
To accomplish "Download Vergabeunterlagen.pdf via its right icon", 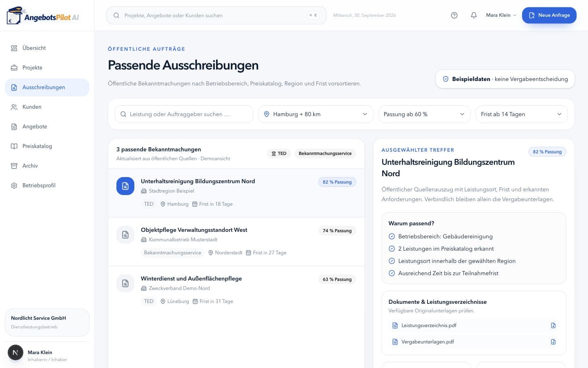I will coord(553,342).
